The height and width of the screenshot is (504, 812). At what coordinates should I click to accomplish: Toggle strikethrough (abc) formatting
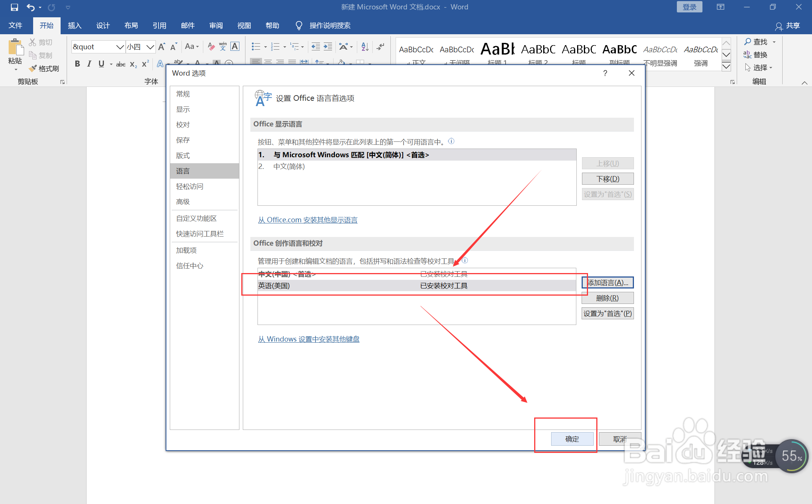click(x=120, y=64)
